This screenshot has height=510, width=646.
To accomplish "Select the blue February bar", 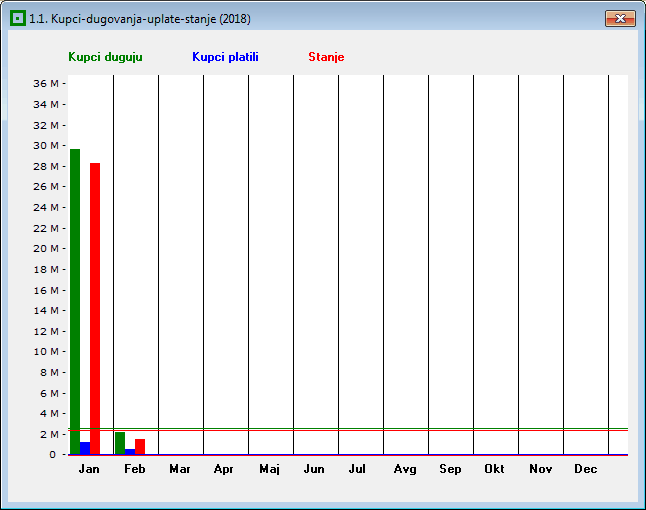I will pos(130,452).
